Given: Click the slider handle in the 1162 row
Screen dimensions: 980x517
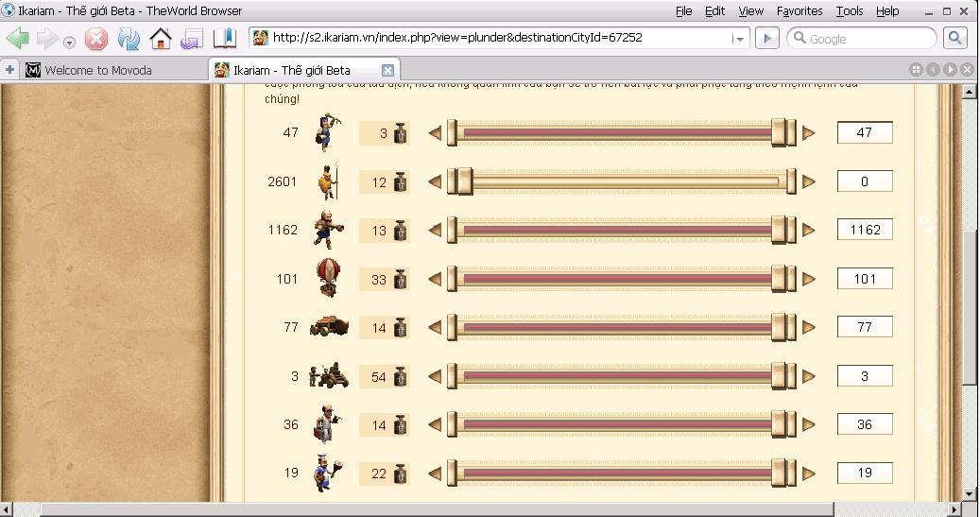Looking at the screenshot, I should [x=779, y=230].
